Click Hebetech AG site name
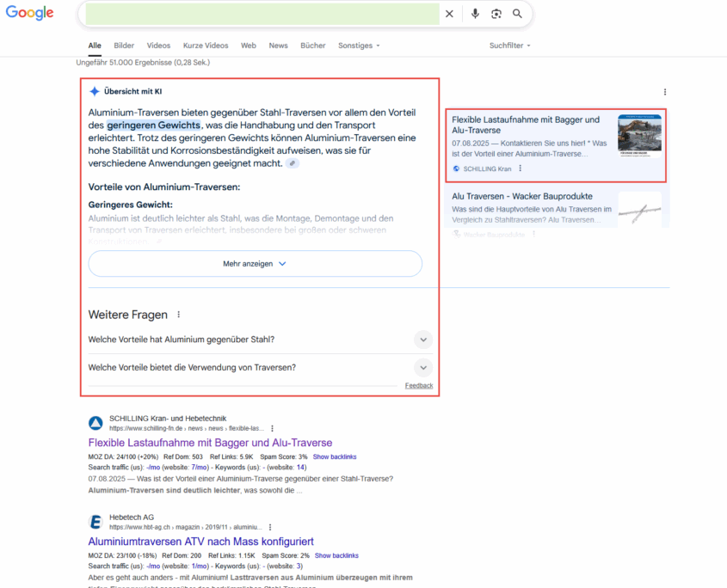Viewport: 727px width, 588px height. [x=132, y=518]
